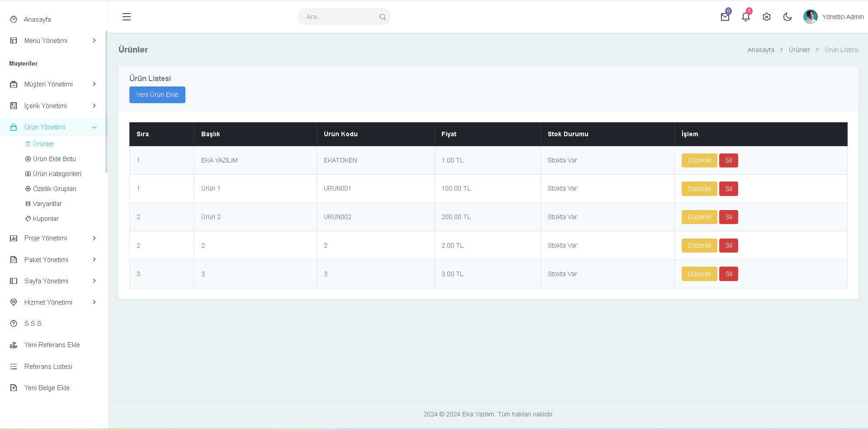Viewport: 868px width, 430px height.
Task: Click Sil for Ürün 2 row
Action: (x=729, y=217)
